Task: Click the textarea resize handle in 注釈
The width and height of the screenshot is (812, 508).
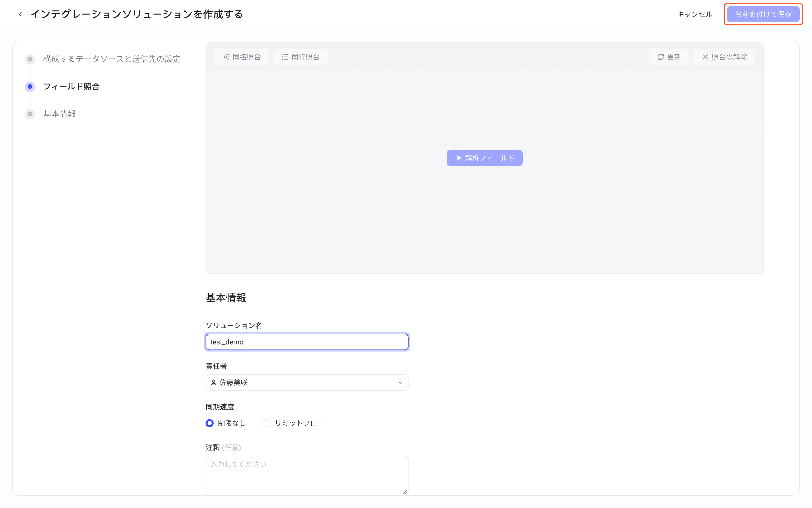Action: 405,491
